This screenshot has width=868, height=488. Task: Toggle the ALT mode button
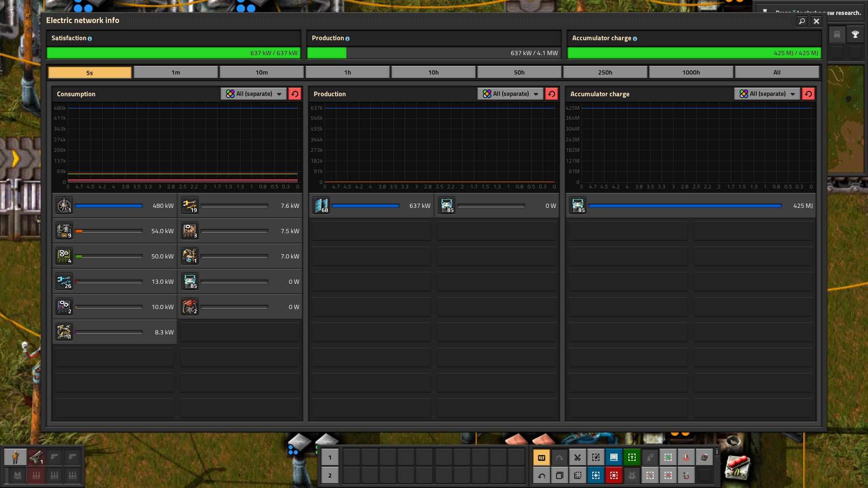point(541,457)
